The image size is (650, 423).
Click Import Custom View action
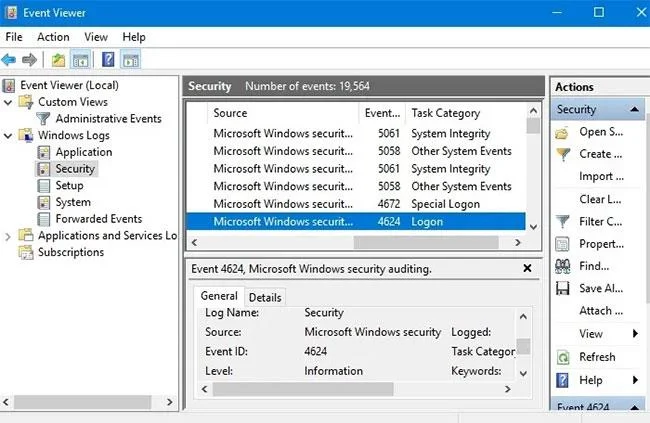(601, 177)
